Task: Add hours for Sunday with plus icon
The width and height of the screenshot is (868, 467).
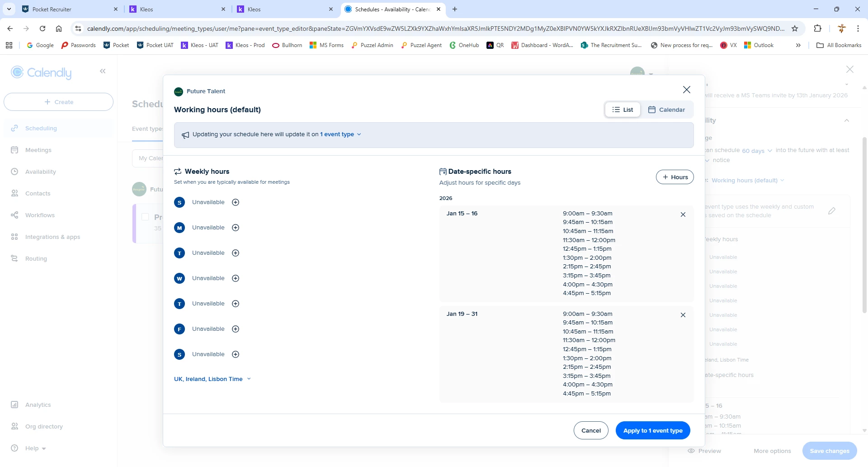Action: [236, 202]
